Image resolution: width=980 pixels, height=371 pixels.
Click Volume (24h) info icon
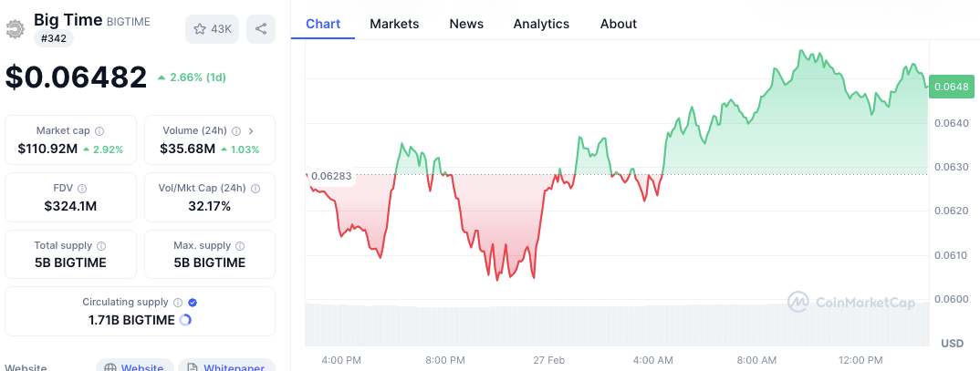click(235, 131)
